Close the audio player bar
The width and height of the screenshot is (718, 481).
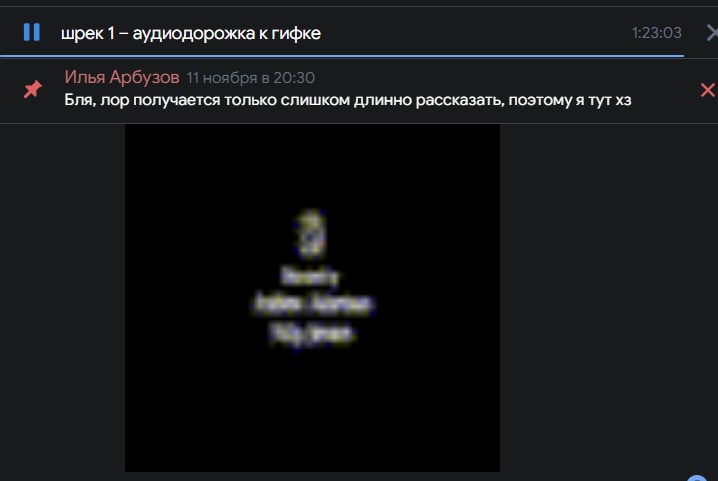pos(712,33)
